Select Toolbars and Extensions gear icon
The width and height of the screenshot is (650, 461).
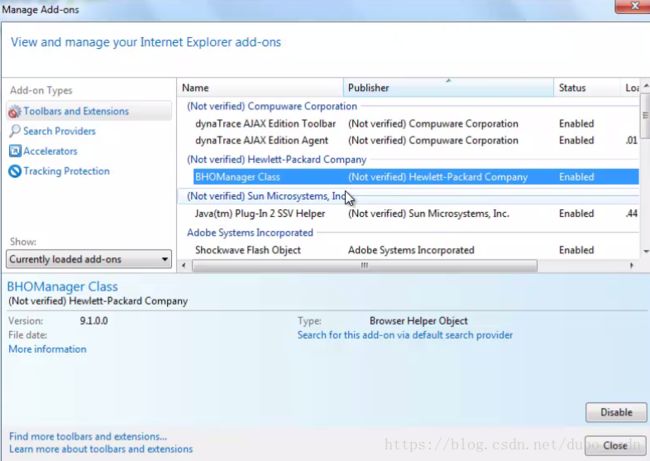[x=15, y=111]
